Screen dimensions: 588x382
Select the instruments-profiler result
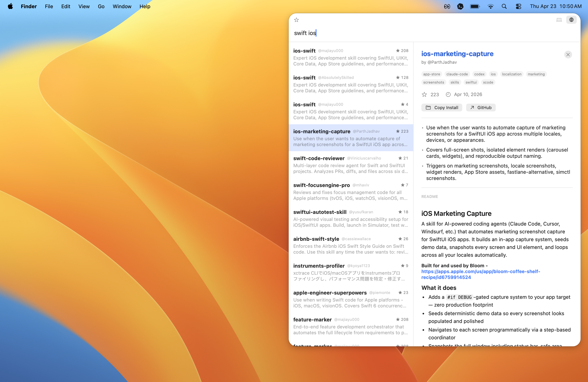click(351, 272)
